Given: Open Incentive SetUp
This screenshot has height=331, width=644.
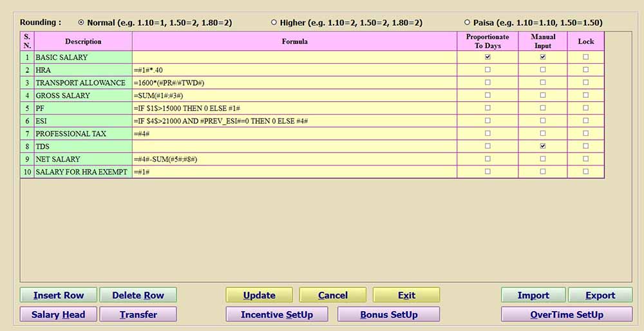Looking at the screenshot, I should pos(277,315).
